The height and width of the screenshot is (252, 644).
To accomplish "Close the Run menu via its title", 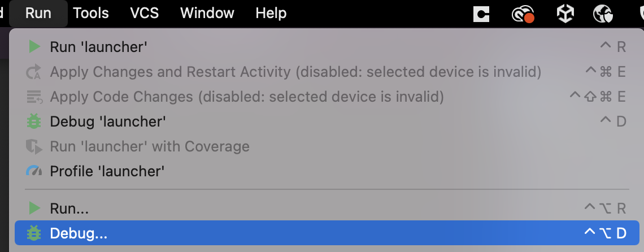I will pyautogui.click(x=38, y=13).
